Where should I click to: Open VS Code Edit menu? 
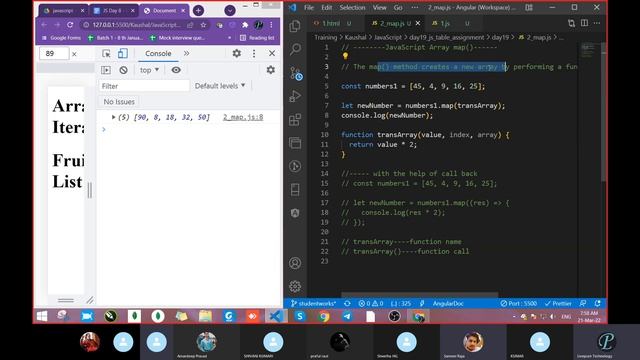click(x=327, y=8)
